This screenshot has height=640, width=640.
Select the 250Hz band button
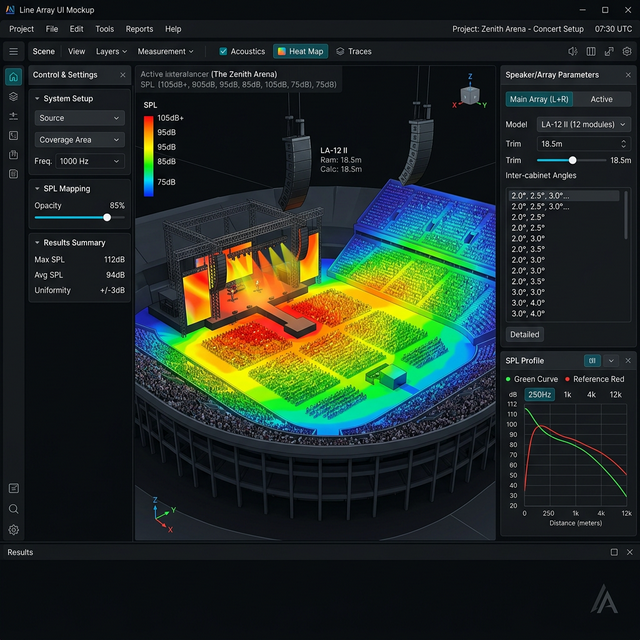pyautogui.click(x=539, y=394)
